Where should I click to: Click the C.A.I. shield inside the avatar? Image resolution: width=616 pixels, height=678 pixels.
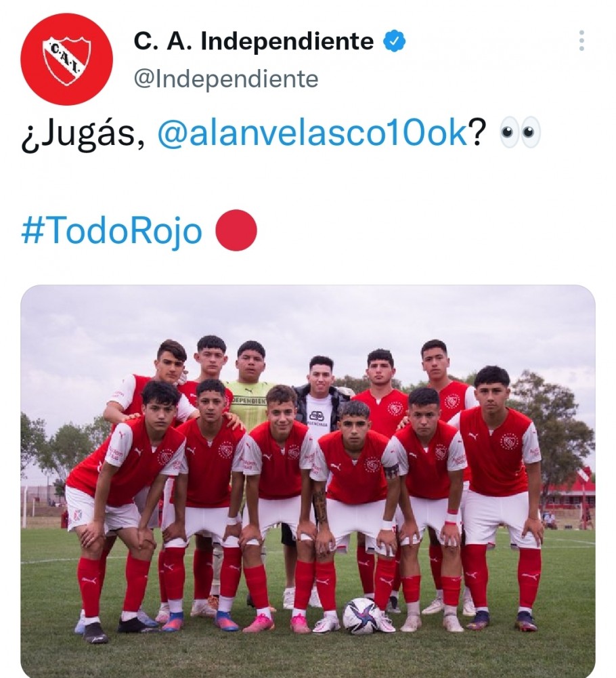[x=66, y=60]
